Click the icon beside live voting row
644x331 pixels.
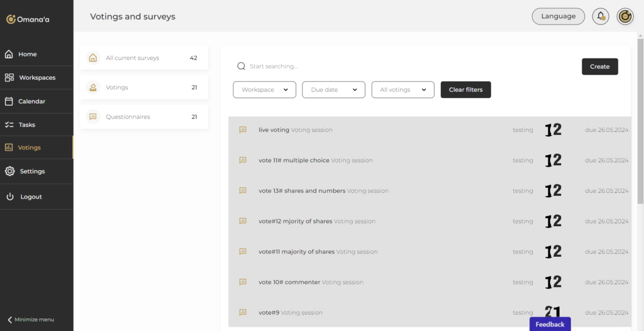(x=243, y=130)
